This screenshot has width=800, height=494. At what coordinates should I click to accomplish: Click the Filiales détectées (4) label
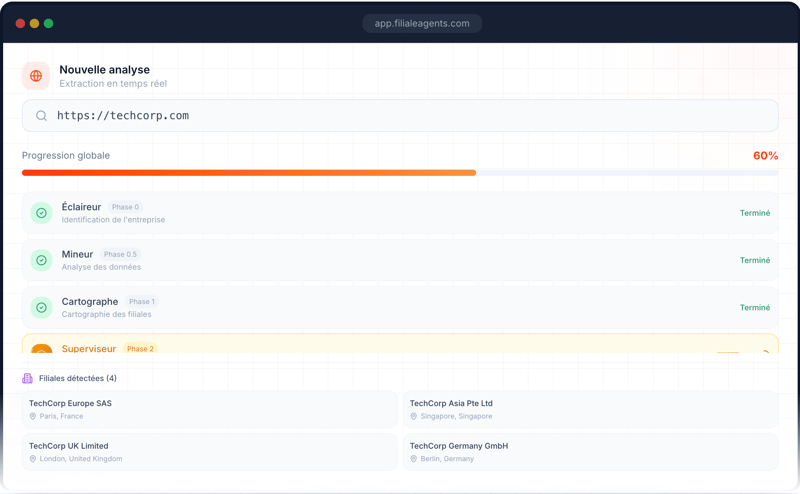[x=78, y=378]
